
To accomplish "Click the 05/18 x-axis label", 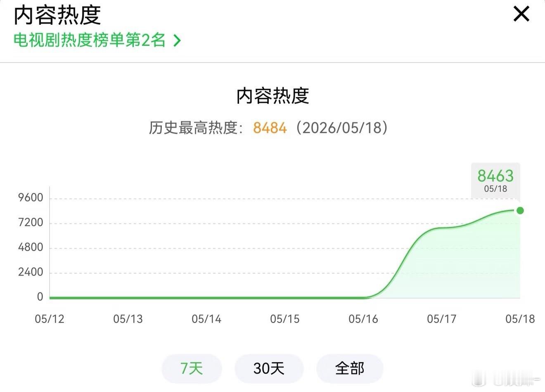I will 520,319.
